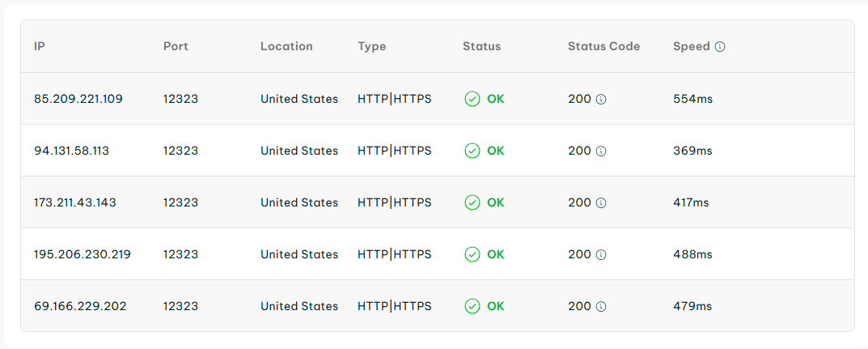Viewport: 868px width, 349px height.
Task: Click info icon next to 200 for 85.209.221.109
Action: pyautogui.click(x=600, y=100)
